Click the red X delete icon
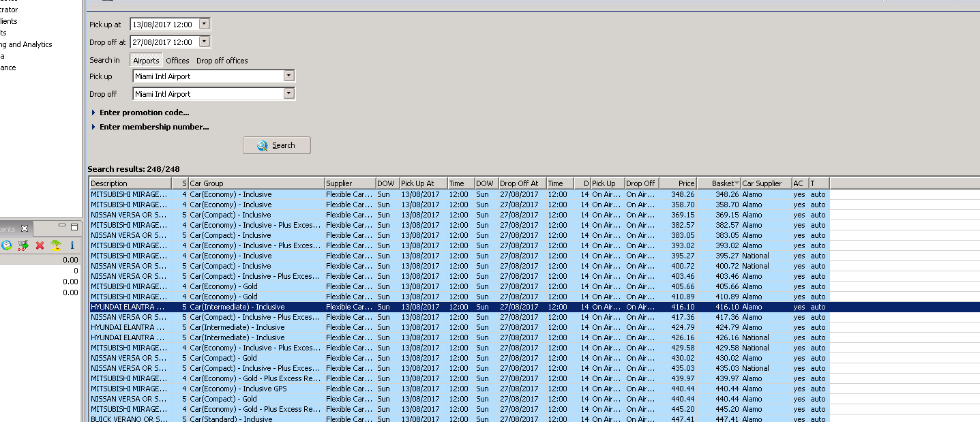This screenshot has height=422, width=980. point(40,245)
